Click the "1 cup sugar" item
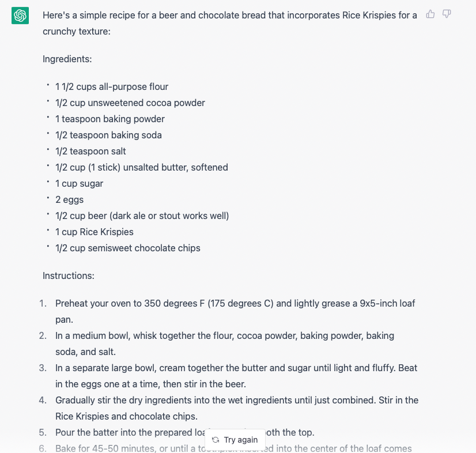Viewport: 476px width, 453px height. pos(80,183)
